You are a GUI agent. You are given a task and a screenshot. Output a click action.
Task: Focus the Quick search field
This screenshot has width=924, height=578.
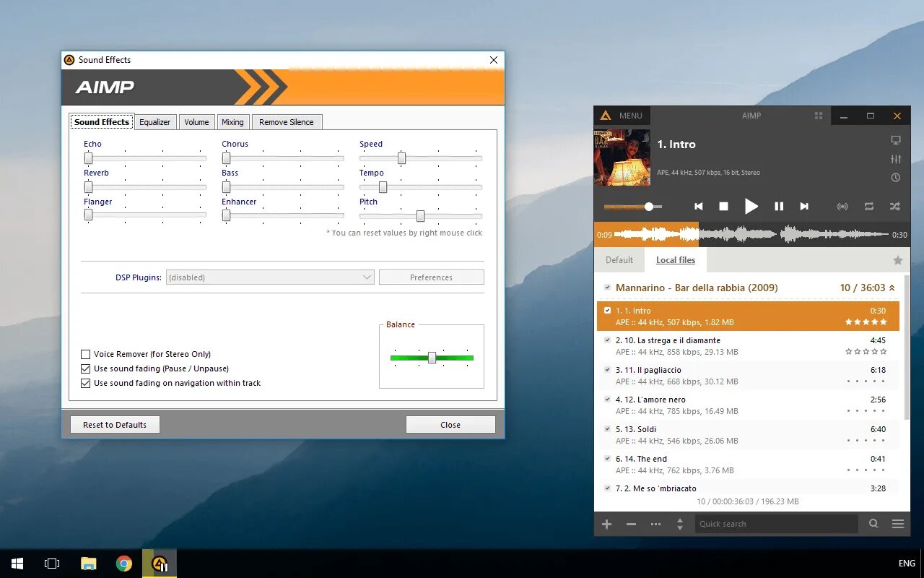(777, 524)
